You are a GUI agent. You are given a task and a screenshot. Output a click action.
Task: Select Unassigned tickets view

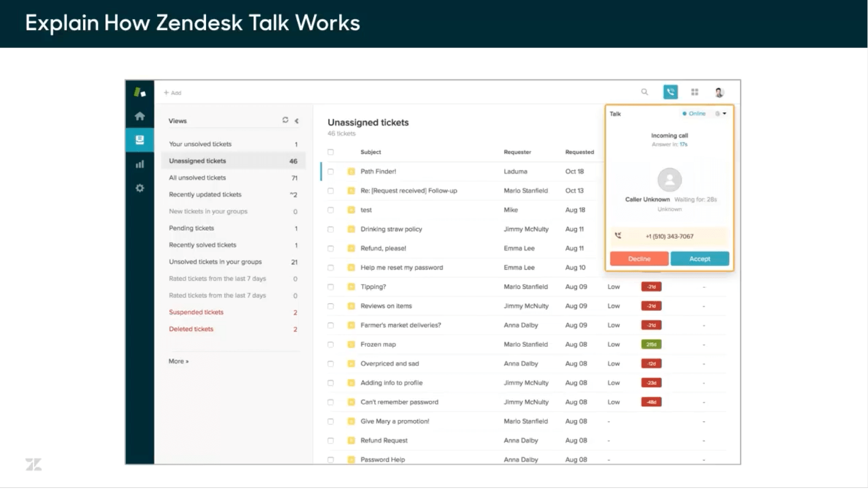(x=233, y=161)
